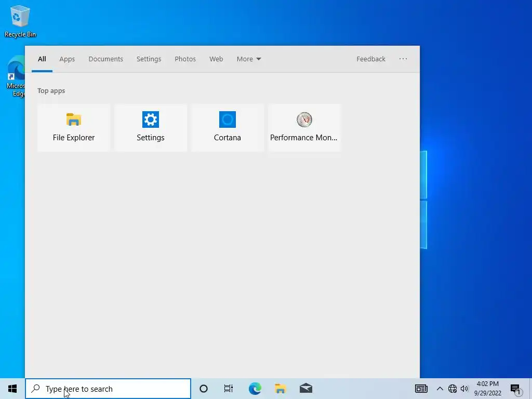The width and height of the screenshot is (532, 399).
Task: Open File Explorer from Top apps
Action: (x=74, y=128)
